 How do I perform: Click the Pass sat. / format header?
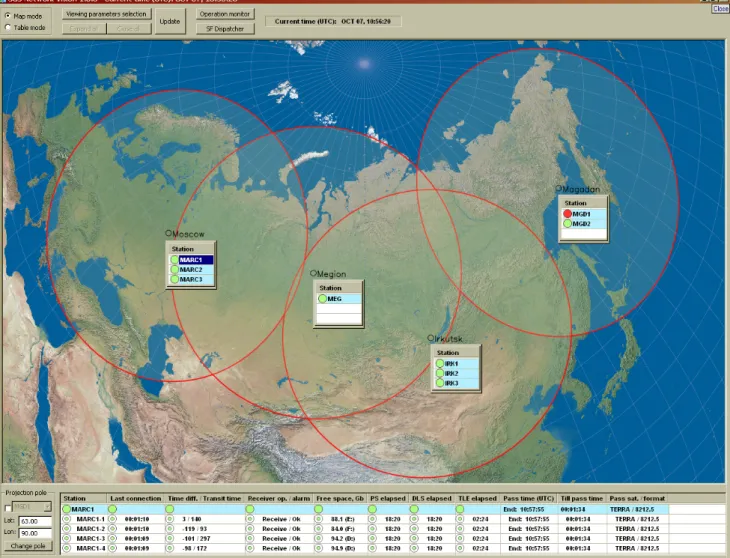click(x=637, y=498)
